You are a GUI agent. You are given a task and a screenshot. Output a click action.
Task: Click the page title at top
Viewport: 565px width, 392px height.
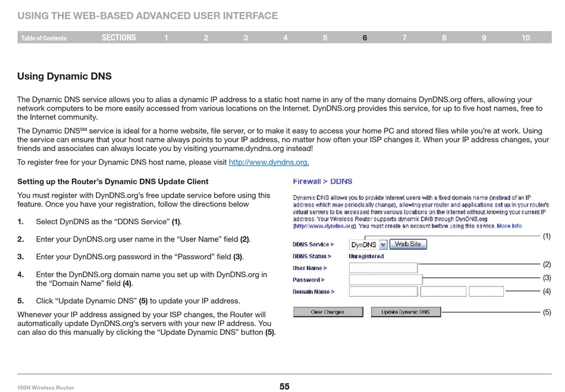coord(147,16)
